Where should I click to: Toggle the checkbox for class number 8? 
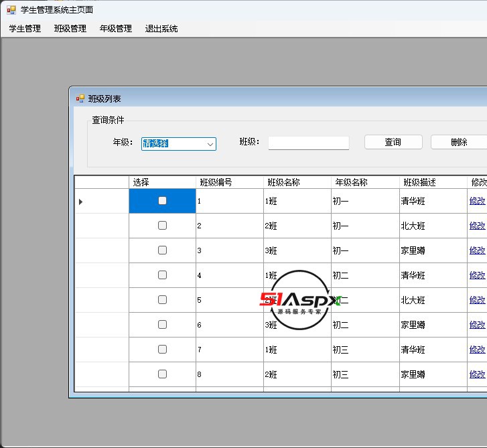pos(162,374)
